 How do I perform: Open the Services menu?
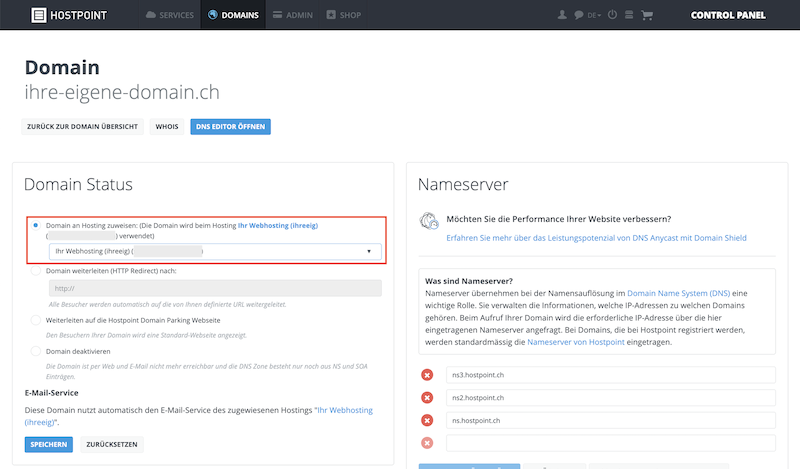(x=170, y=15)
